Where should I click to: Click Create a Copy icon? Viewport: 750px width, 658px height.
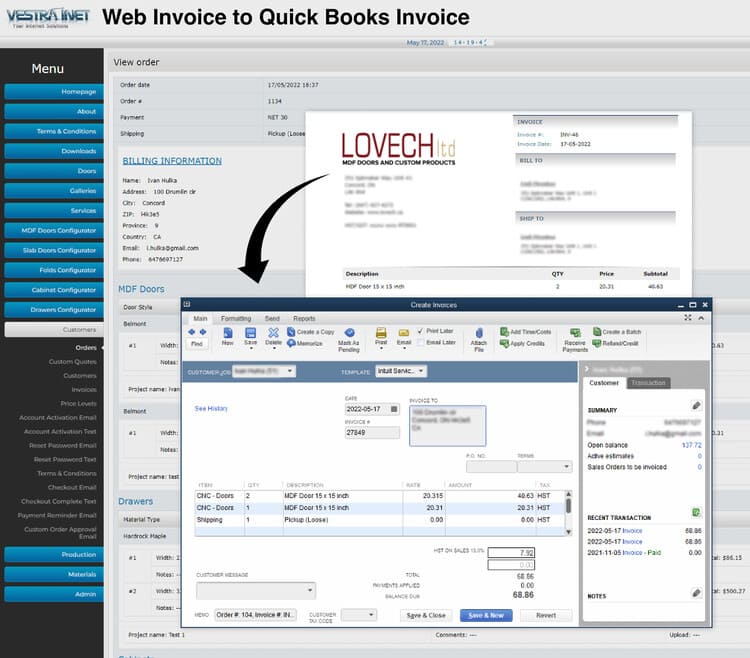(x=291, y=331)
